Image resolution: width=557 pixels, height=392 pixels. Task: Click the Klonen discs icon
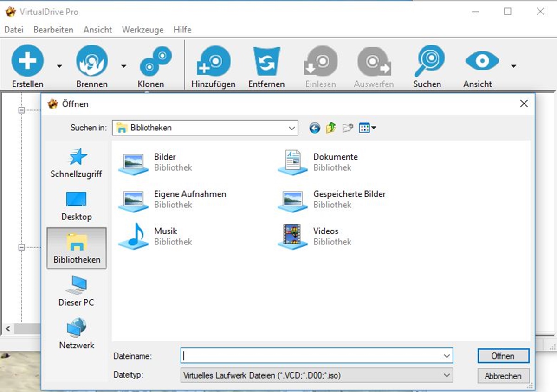[x=155, y=62]
